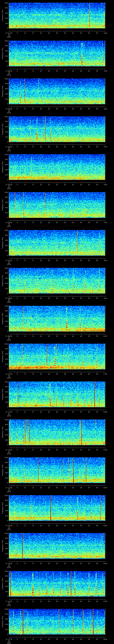114x644 pixels.
Task: Click the "17:00" end-time axis label
Action: click(105, 601)
